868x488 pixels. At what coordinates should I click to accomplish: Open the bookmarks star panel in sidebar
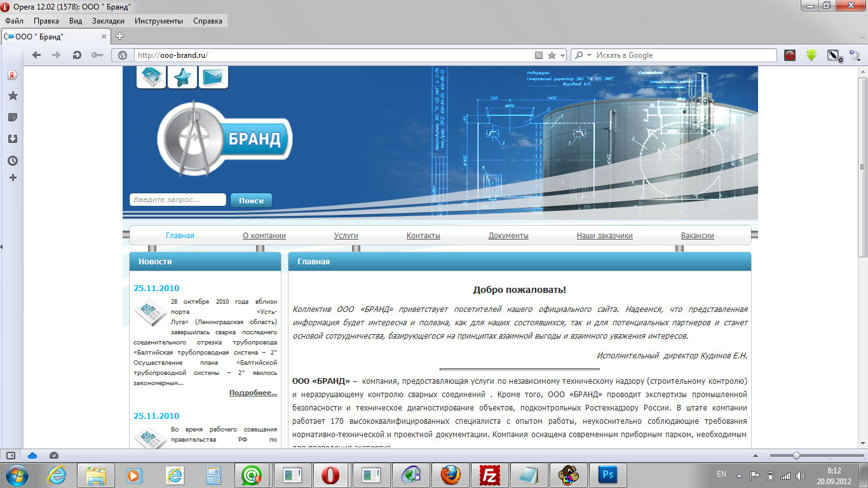12,96
